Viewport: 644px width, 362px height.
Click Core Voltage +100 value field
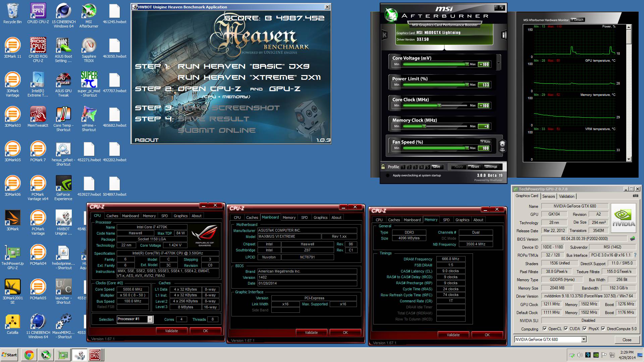(484, 64)
